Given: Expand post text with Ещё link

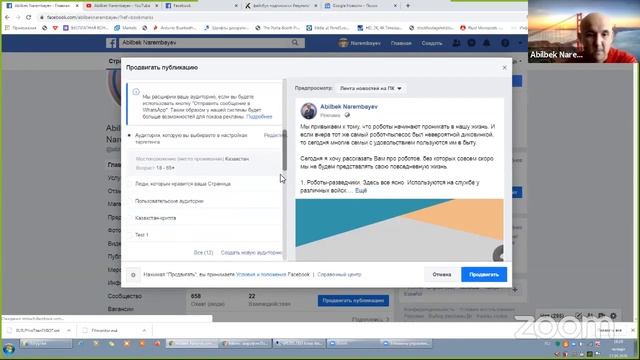Looking at the screenshot, I should 361,190.
